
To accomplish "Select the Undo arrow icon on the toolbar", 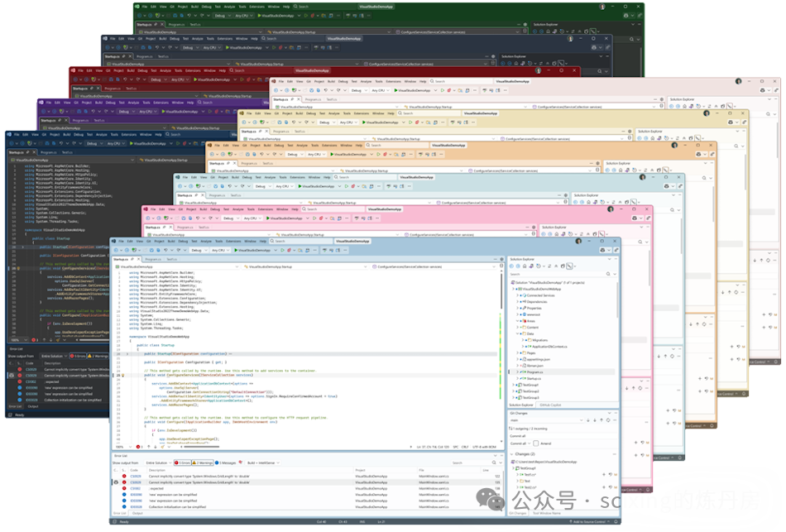I will click(165, 251).
